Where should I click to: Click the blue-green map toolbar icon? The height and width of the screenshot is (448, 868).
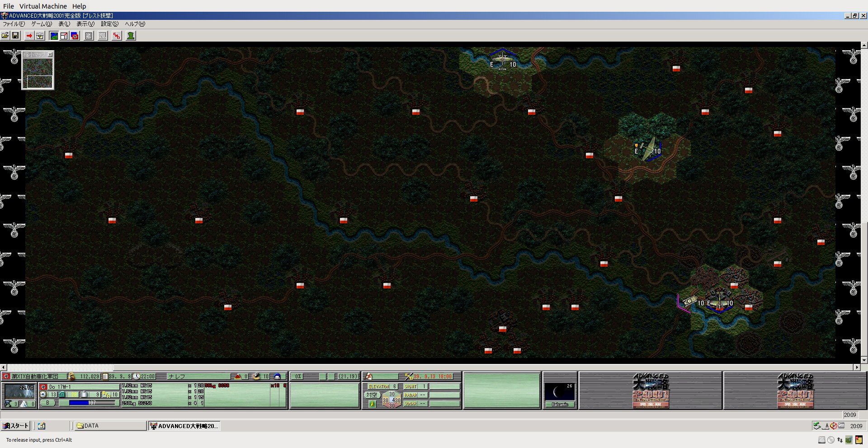54,36
